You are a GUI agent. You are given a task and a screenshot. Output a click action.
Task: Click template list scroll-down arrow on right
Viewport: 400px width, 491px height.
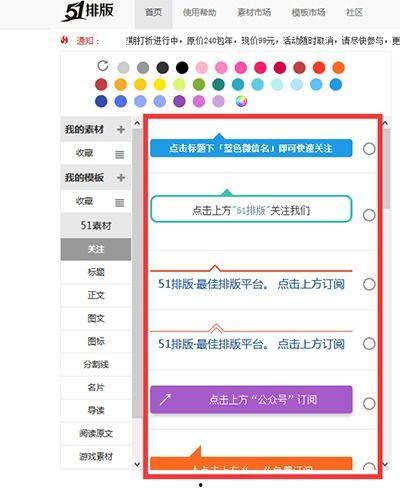coord(385,464)
